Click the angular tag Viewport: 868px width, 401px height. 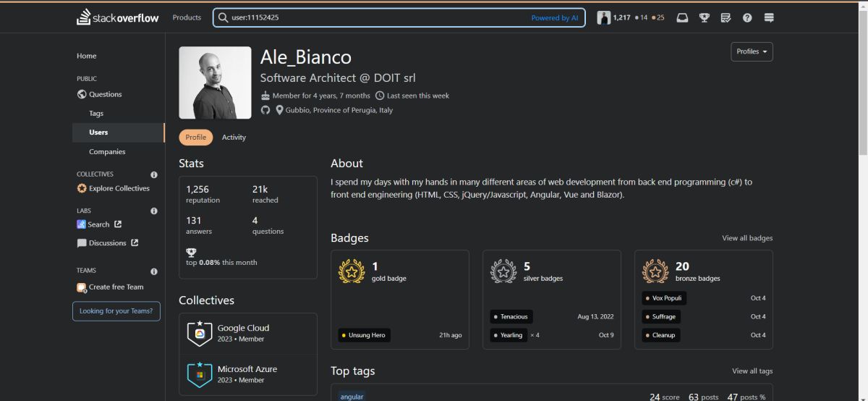click(x=352, y=397)
